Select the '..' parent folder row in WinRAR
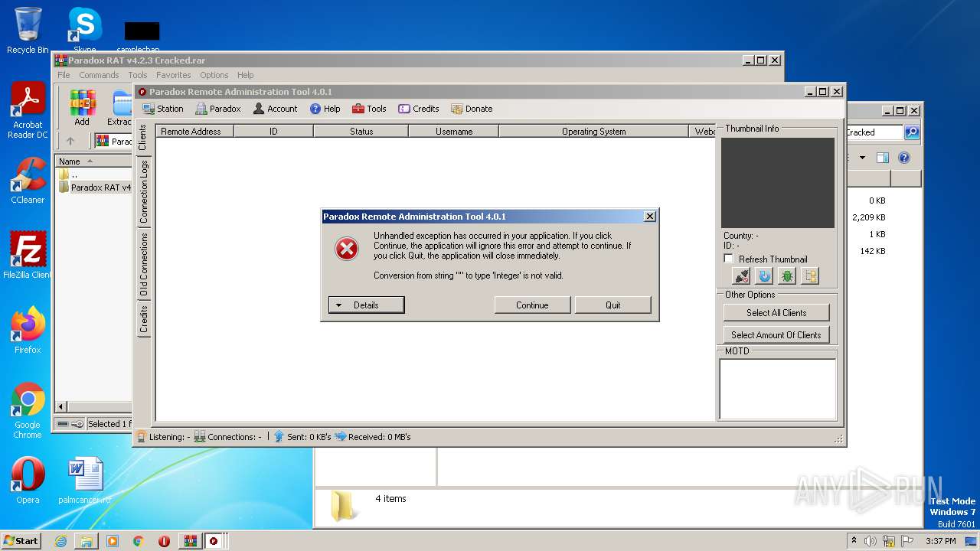 pyautogui.click(x=94, y=174)
